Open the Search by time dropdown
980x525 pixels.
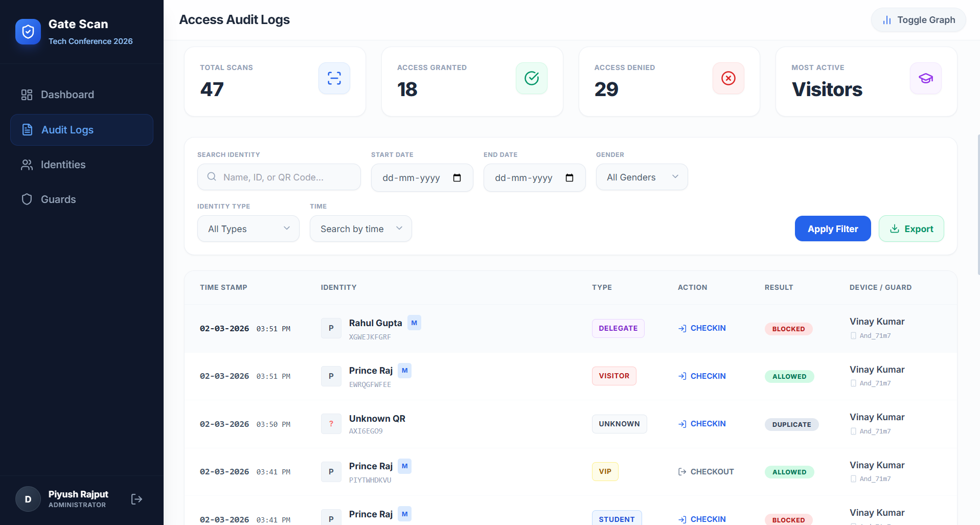pos(360,229)
